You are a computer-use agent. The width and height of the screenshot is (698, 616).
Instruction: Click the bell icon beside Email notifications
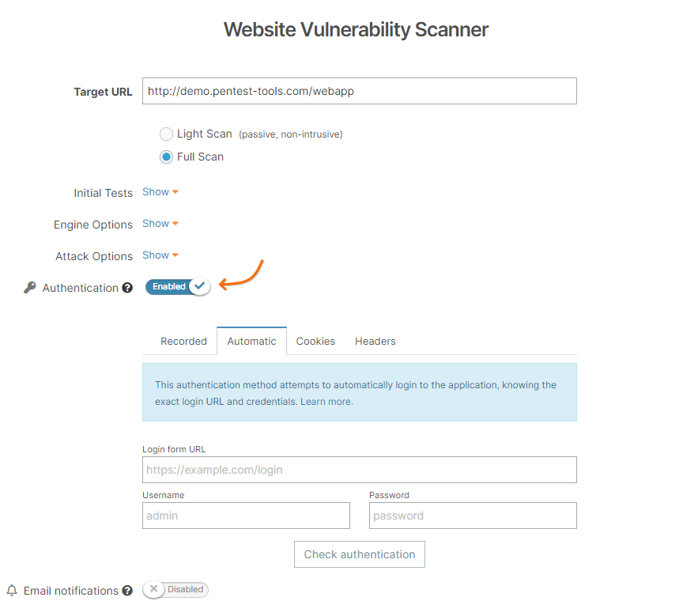click(11, 590)
